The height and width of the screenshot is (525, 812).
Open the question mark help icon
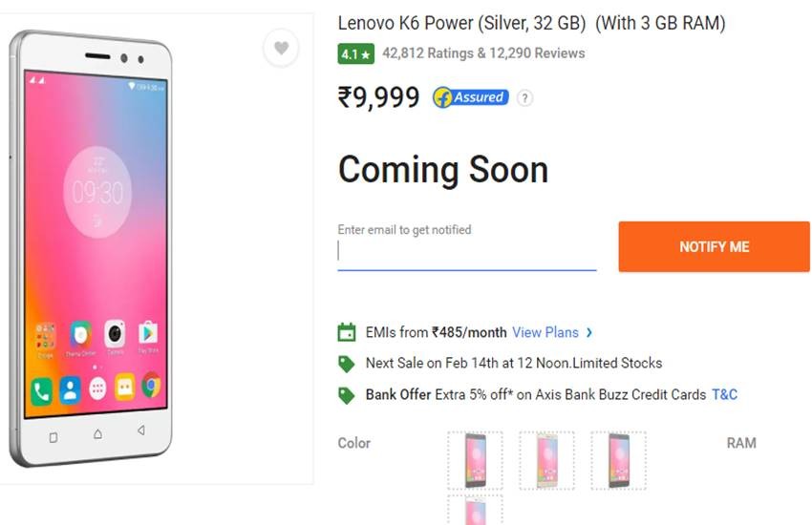tap(524, 97)
